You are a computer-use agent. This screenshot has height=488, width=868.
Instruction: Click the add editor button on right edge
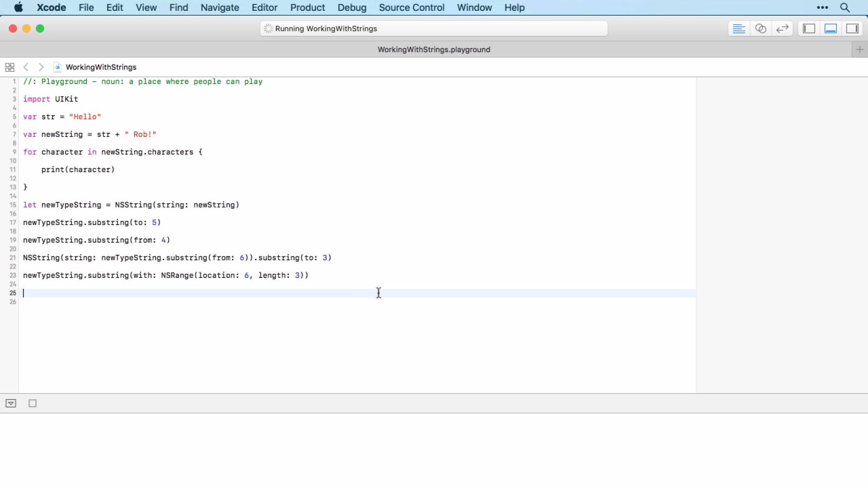[860, 49]
